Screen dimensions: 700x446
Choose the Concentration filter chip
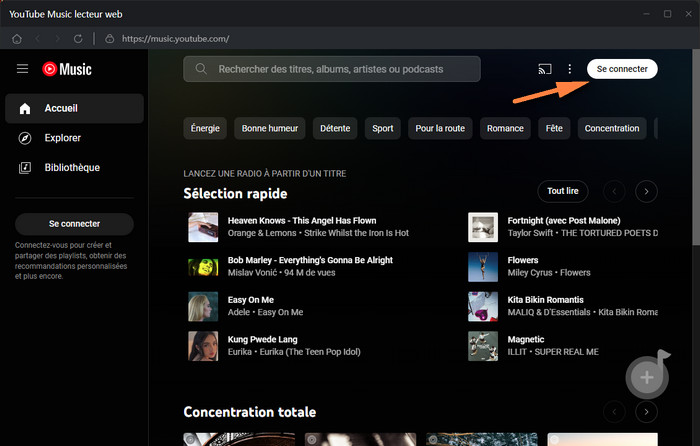611,128
